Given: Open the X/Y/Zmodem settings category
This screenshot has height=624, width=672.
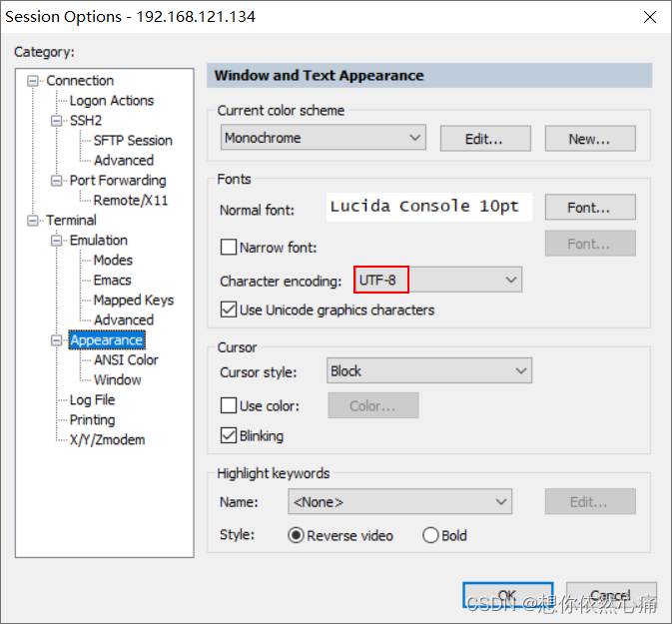Looking at the screenshot, I should point(107,440).
